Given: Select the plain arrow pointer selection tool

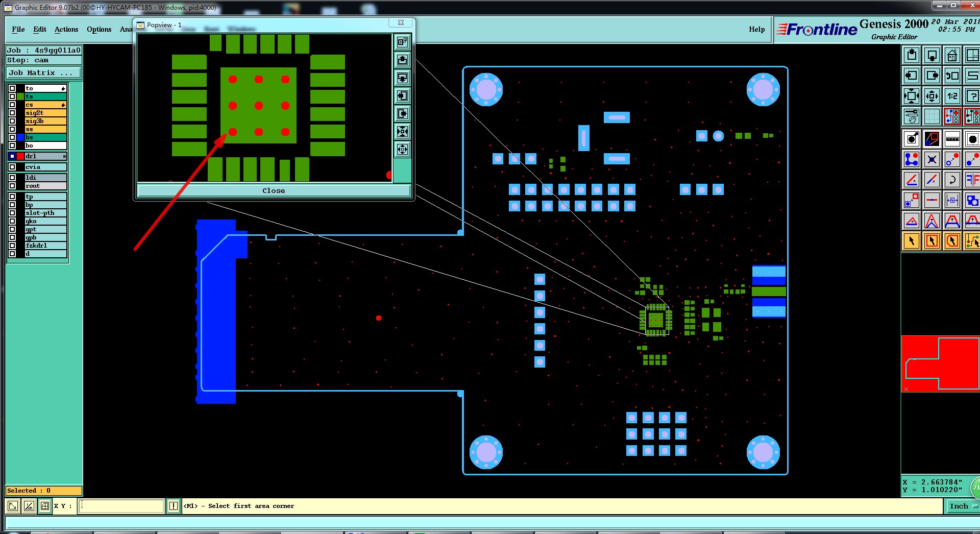Looking at the screenshot, I should [912, 241].
